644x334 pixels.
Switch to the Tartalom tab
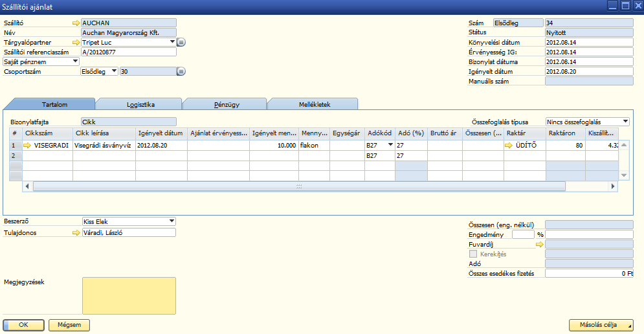click(54, 104)
